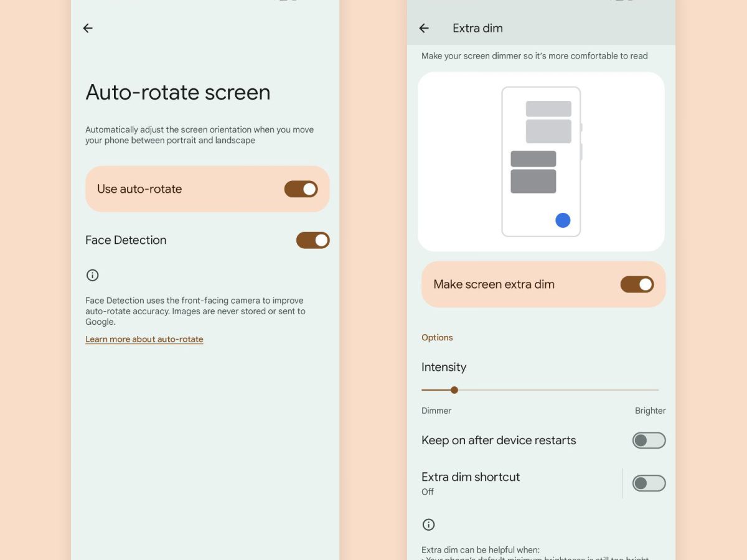
Task: Click info icon below Extra dim shortcut
Action: (428, 525)
